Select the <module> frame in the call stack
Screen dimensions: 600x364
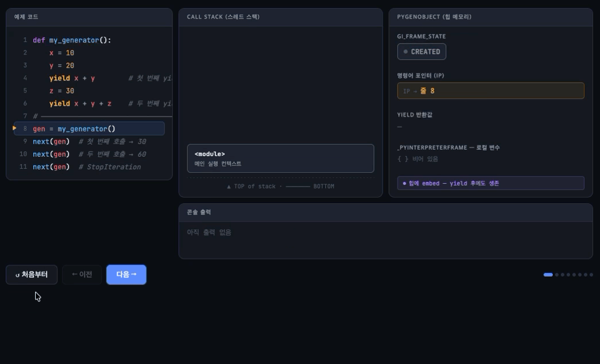click(280, 157)
